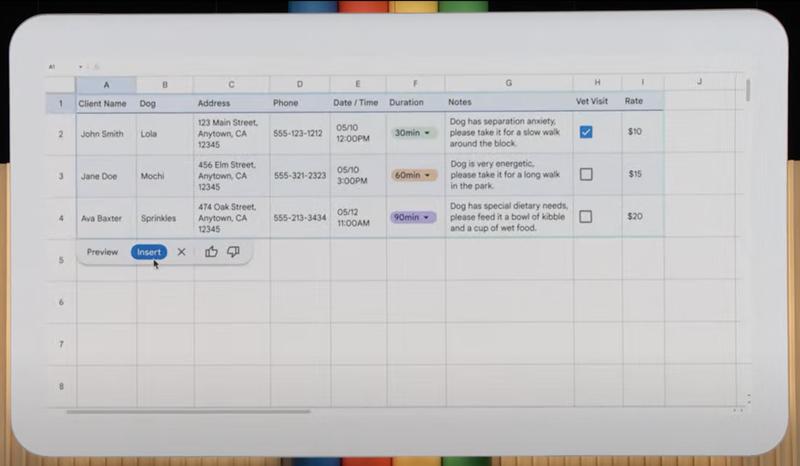800x466 pixels.
Task: Select the '456 Elm Street' address cell
Action: [x=232, y=176]
